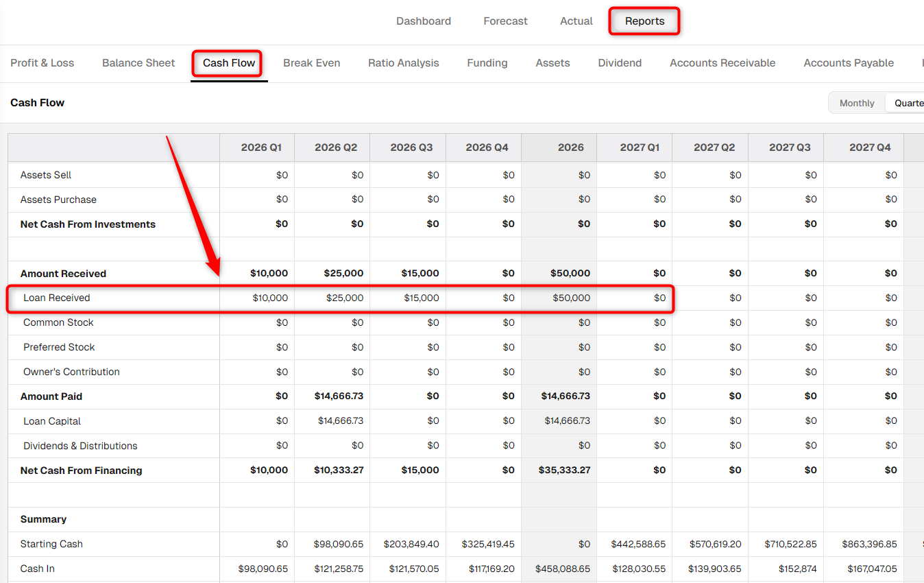
Task: Open the Accounts Receivable tab
Action: point(722,63)
